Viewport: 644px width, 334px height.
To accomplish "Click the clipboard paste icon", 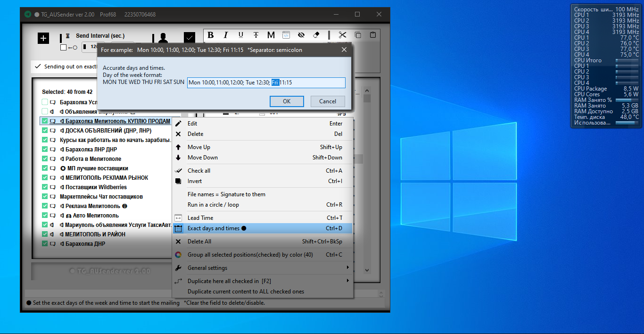I will coord(373,35).
